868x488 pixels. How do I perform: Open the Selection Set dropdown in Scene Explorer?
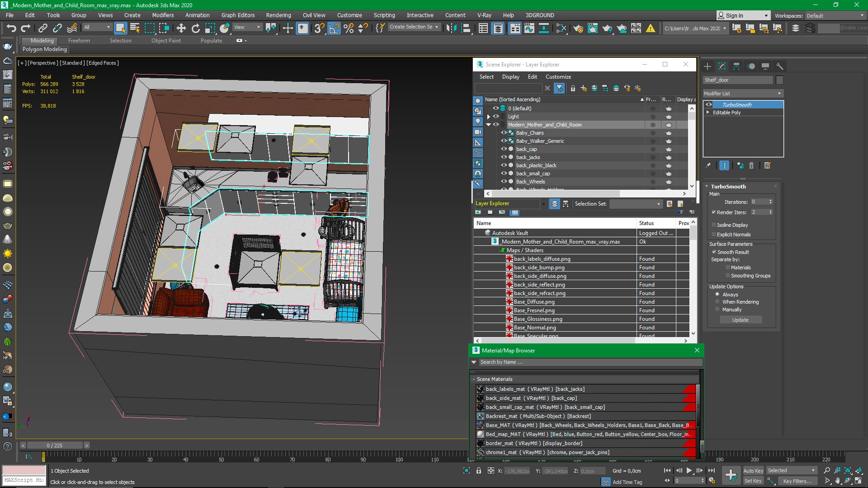coord(636,204)
